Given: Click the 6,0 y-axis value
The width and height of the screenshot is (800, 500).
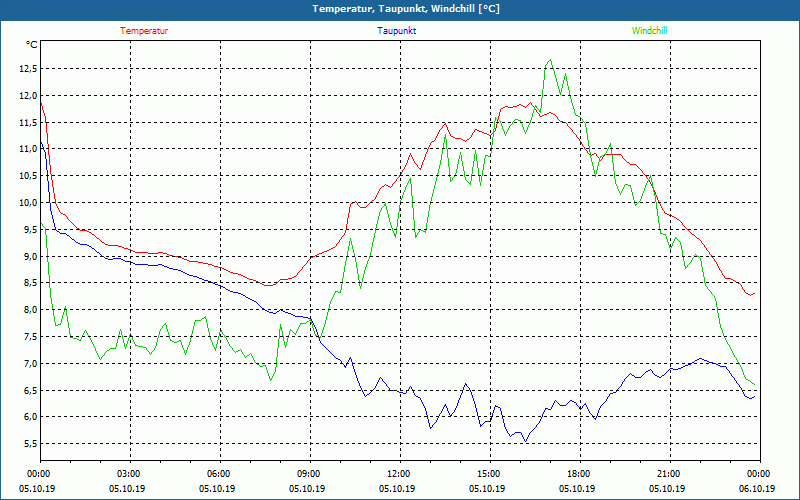Looking at the screenshot, I should tap(31, 417).
